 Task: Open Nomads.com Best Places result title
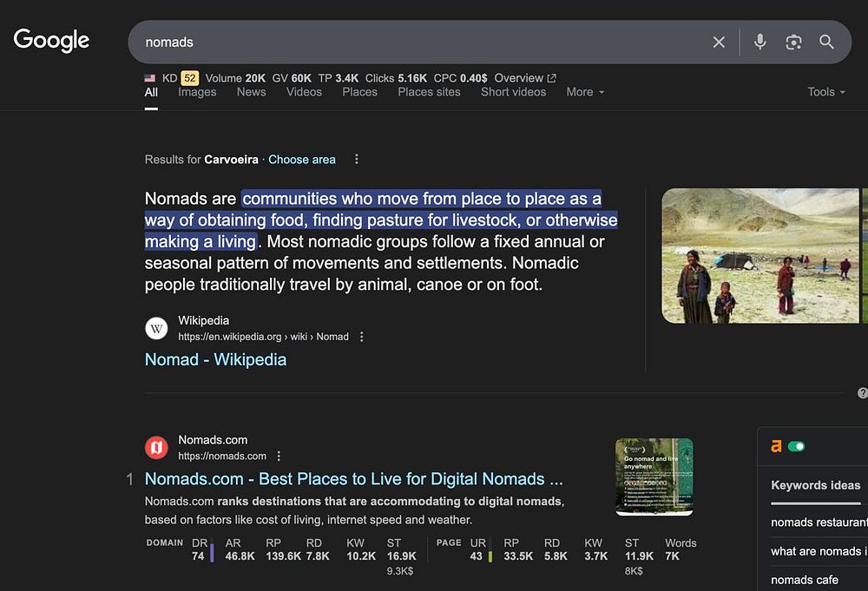[354, 479]
